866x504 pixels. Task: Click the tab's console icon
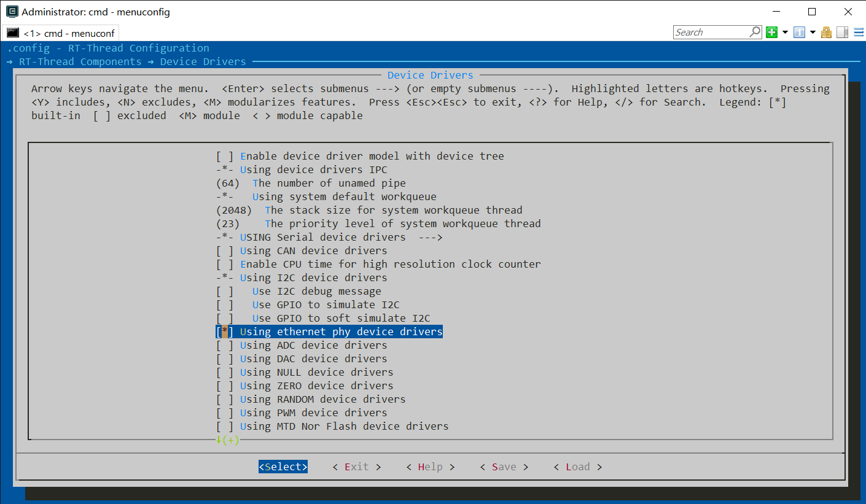13,33
